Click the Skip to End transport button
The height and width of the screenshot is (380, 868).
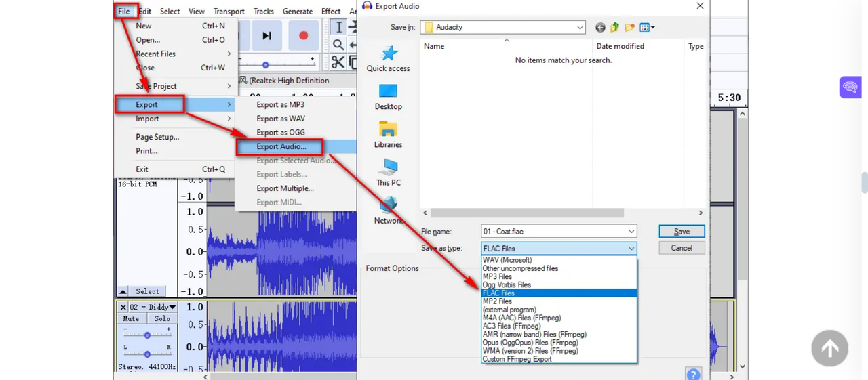[267, 36]
